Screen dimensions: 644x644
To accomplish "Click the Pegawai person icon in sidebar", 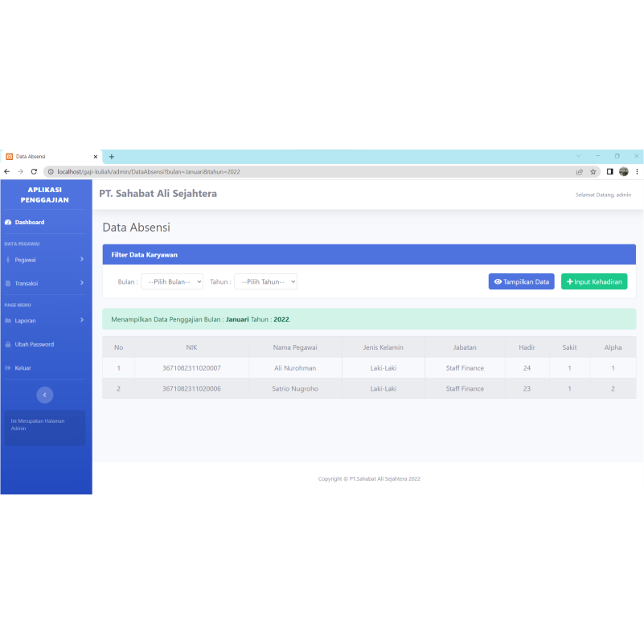I will 7,260.
